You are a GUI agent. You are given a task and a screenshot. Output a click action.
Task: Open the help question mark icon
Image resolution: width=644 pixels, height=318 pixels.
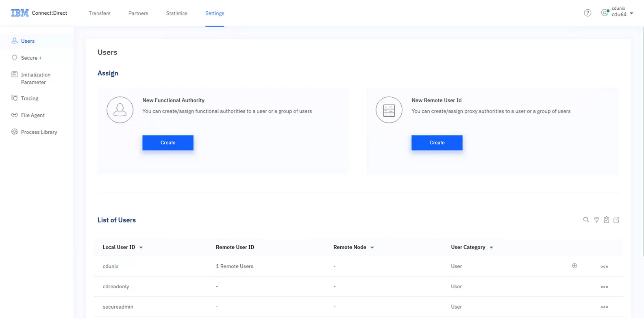click(x=587, y=13)
